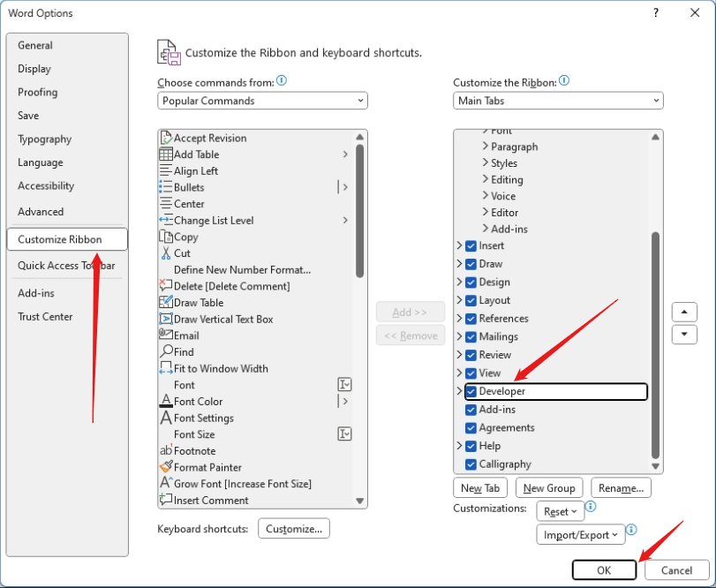This screenshot has width=716, height=588.
Task: Select the Find magnifier icon
Action: [166, 351]
